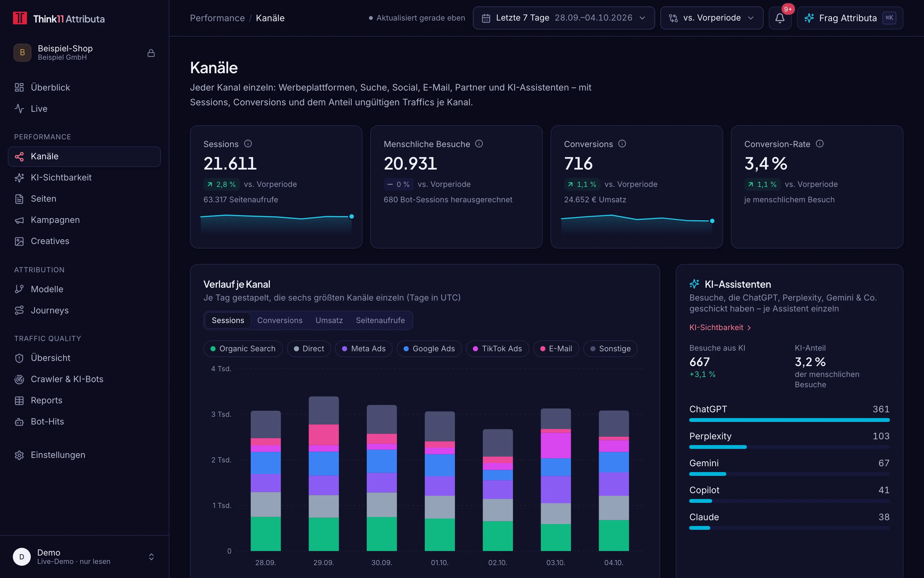
Task: Click the +3,1 % change under Besuche aus KI
Action: 702,374
